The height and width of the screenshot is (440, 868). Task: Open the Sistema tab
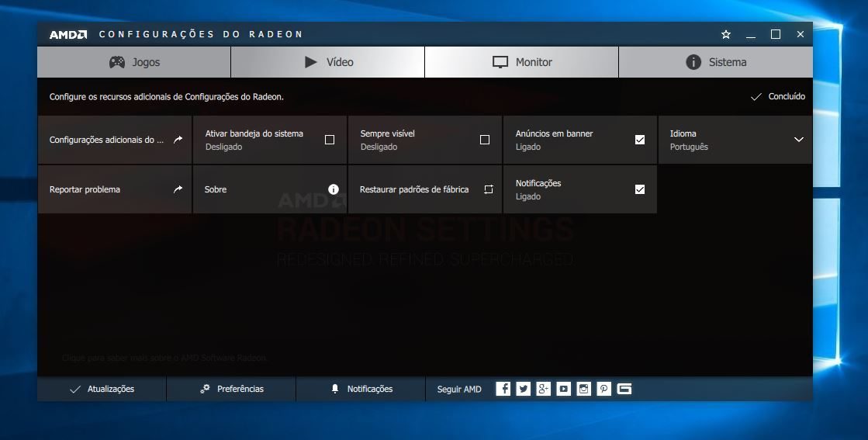click(x=716, y=62)
